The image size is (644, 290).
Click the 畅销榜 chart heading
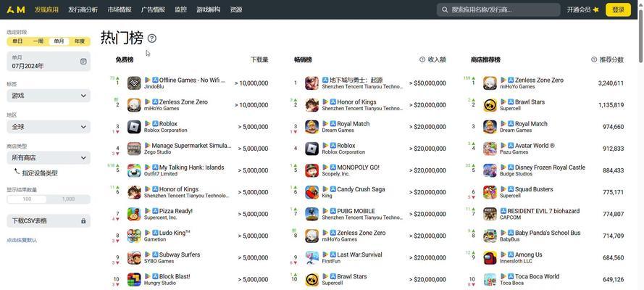tap(303, 59)
